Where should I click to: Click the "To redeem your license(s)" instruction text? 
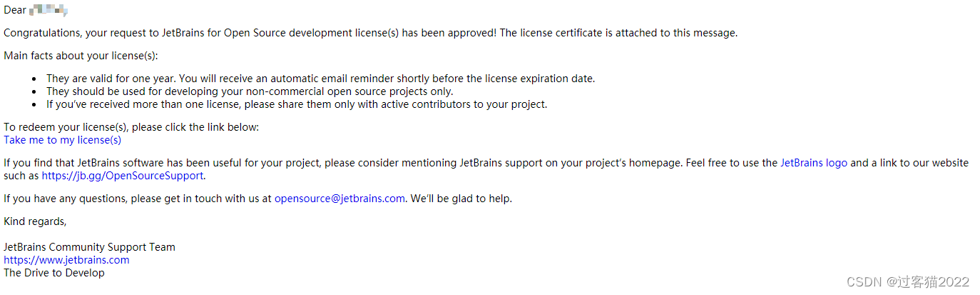[131, 127]
